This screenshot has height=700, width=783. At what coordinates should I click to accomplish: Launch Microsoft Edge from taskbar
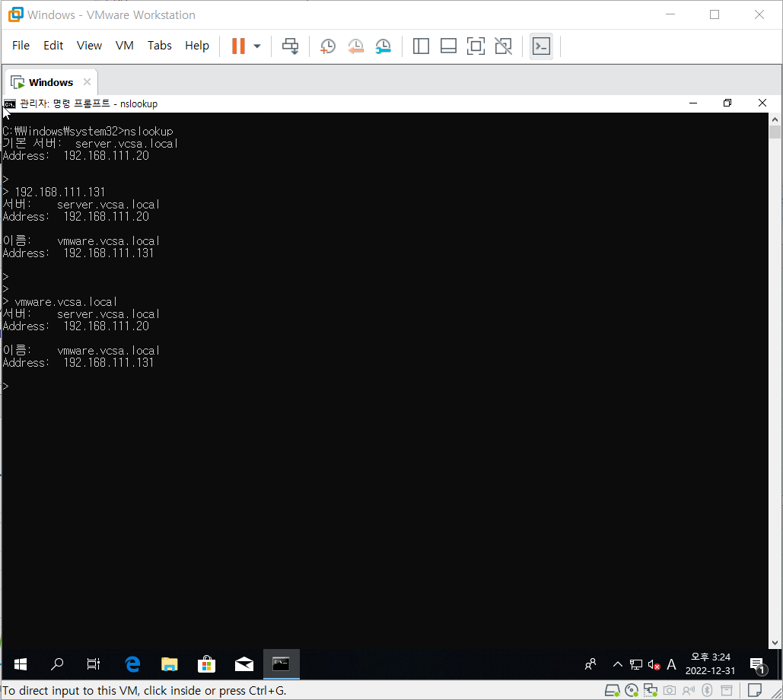pyautogui.click(x=132, y=664)
